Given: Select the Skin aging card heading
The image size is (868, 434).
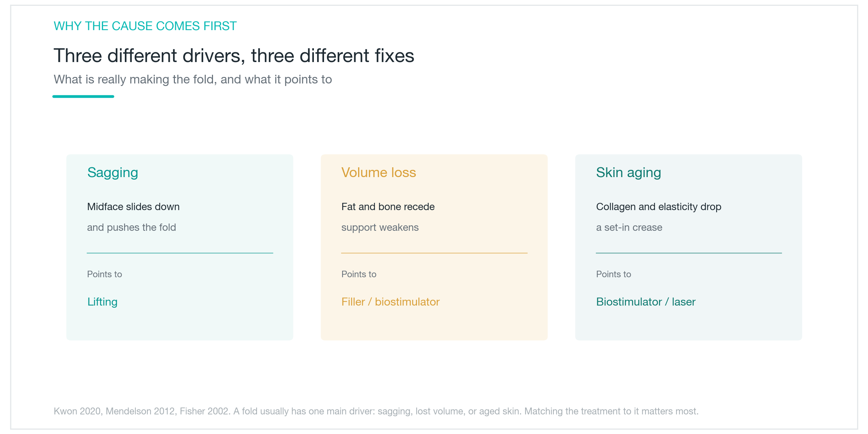Looking at the screenshot, I should coord(629,173).
